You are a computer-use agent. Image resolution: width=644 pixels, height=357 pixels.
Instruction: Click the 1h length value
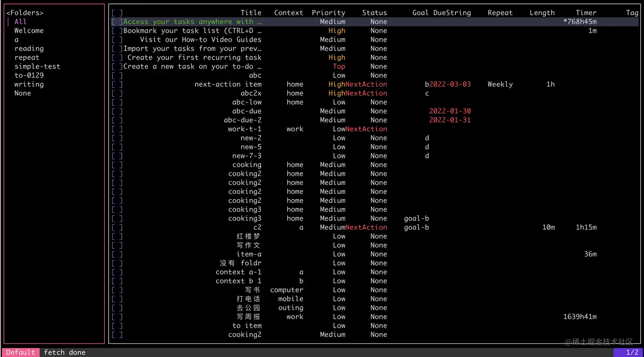tap(551, 84)
